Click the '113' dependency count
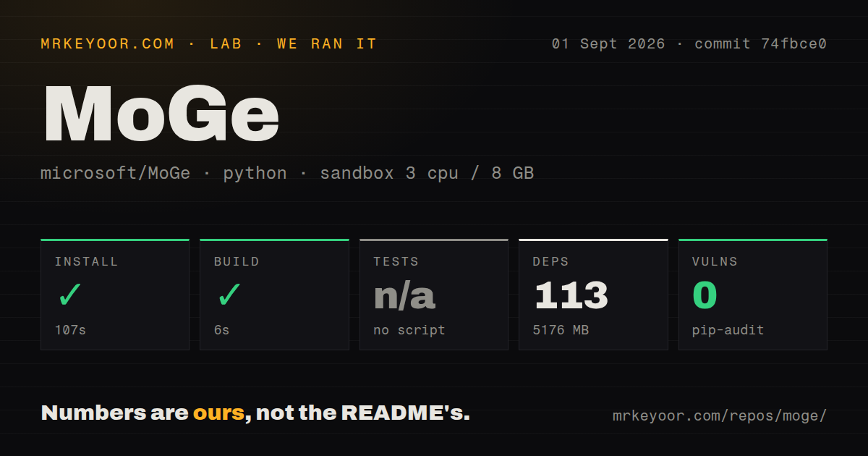This screenshot has height=456, width=868. coord(571,295)
